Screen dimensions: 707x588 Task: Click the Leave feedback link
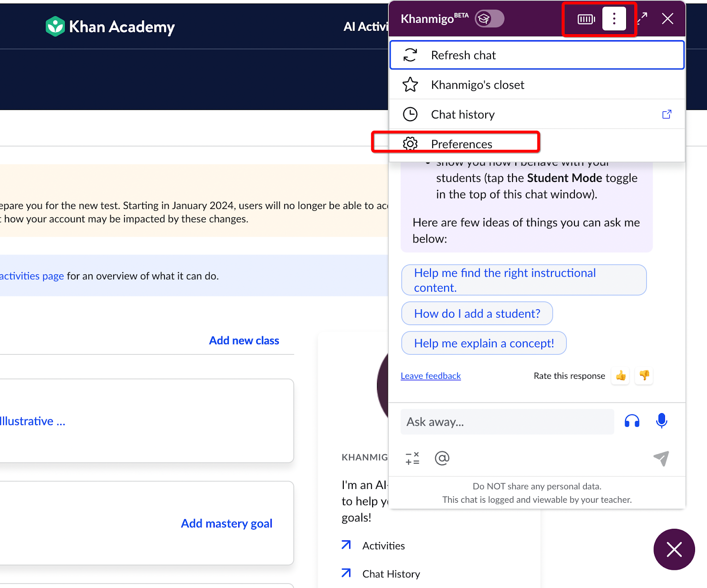430,376
